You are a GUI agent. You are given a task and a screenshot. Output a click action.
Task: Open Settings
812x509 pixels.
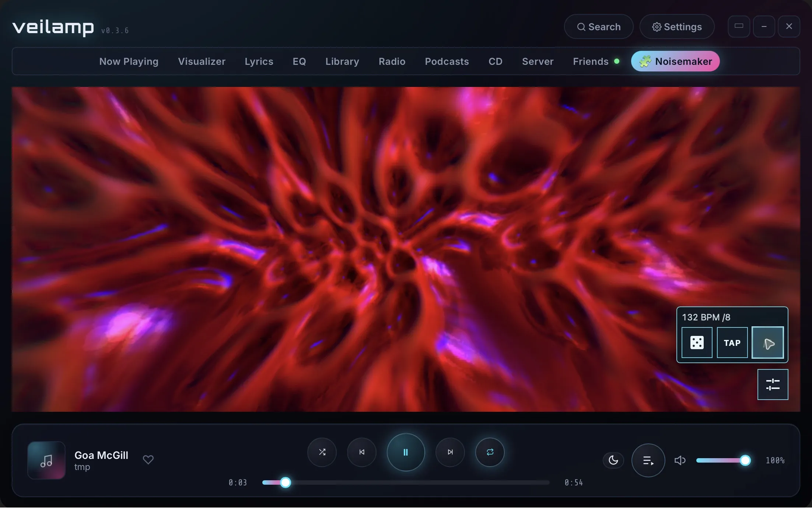tap(677, 27)
